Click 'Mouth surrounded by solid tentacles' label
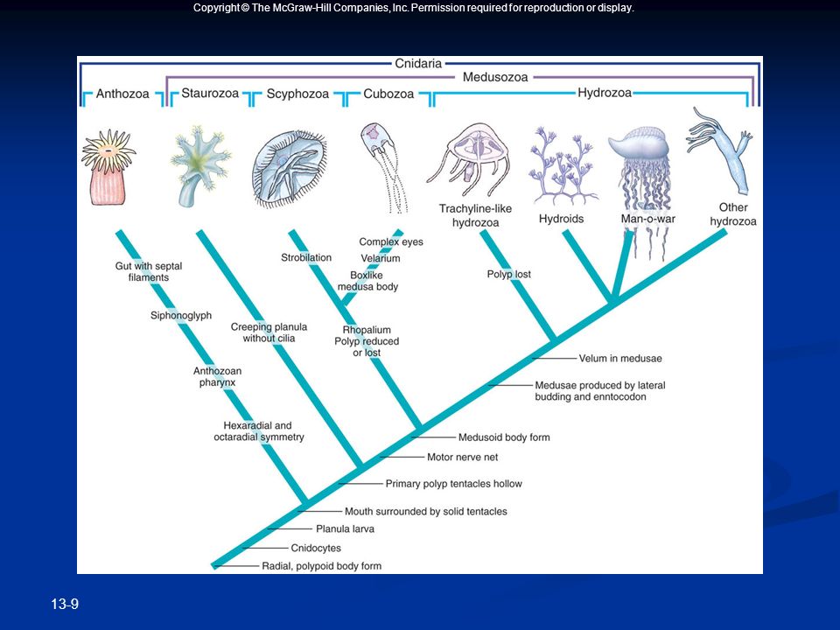 426,512
